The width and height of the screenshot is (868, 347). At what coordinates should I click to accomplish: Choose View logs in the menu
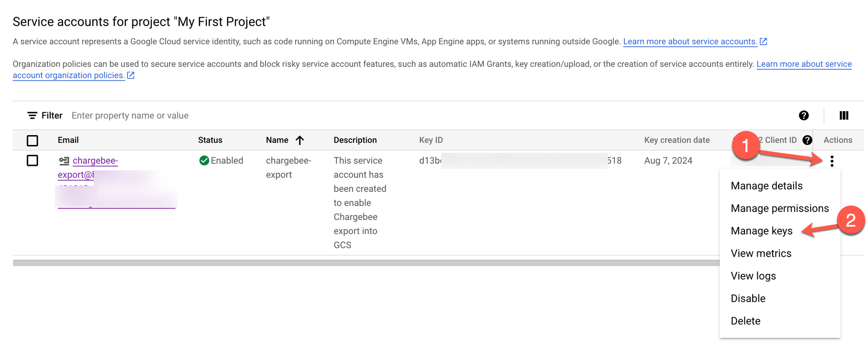[x=753, y=276]
